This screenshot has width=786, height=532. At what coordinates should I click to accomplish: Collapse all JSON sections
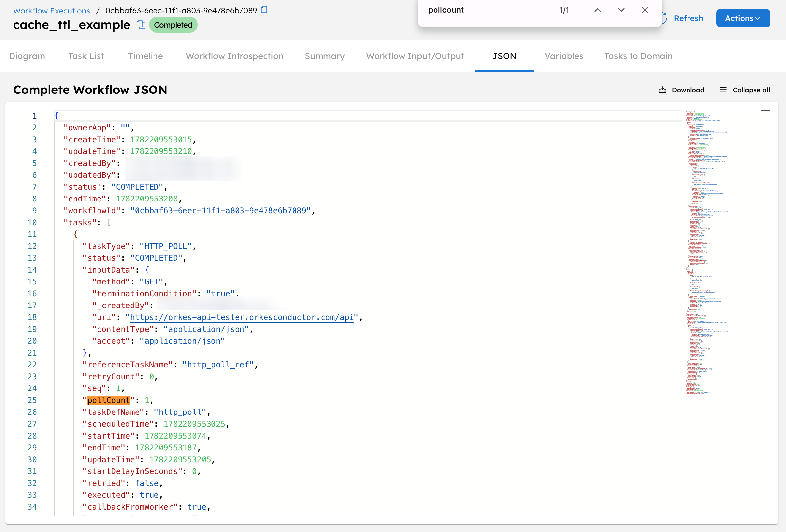click(x=745, y=90)
